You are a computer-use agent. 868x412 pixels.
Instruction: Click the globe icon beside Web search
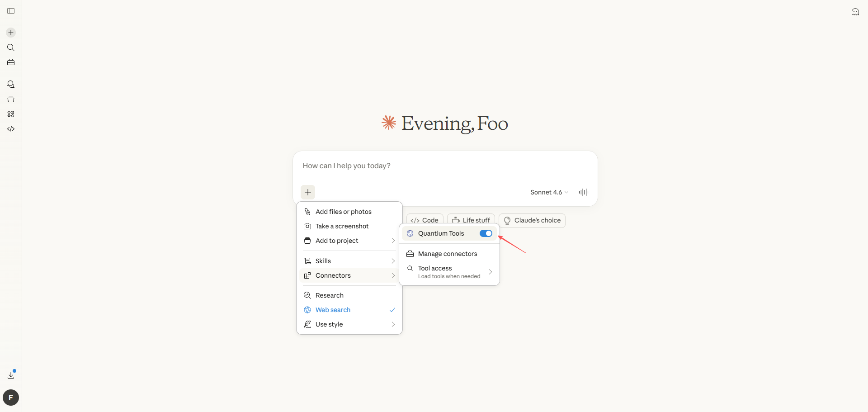pyautogui.click(x=307, y=310)
